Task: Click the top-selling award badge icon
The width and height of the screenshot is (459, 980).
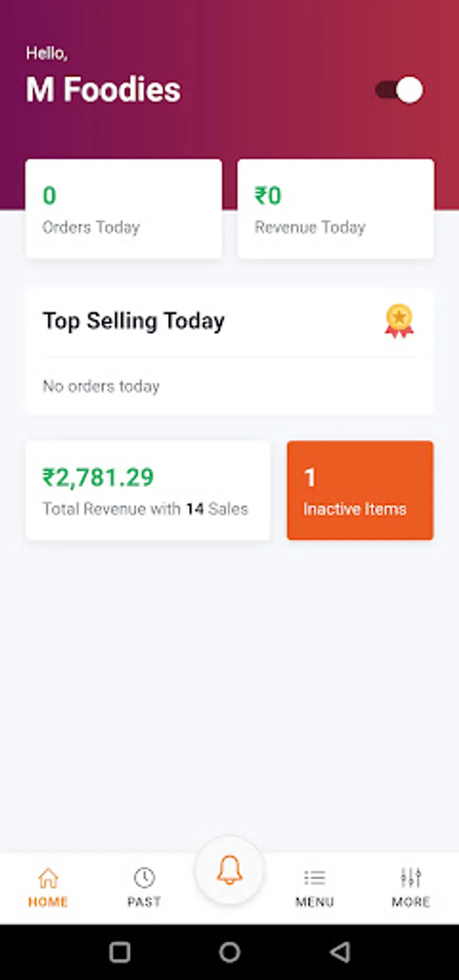Action: click(399, 321)
